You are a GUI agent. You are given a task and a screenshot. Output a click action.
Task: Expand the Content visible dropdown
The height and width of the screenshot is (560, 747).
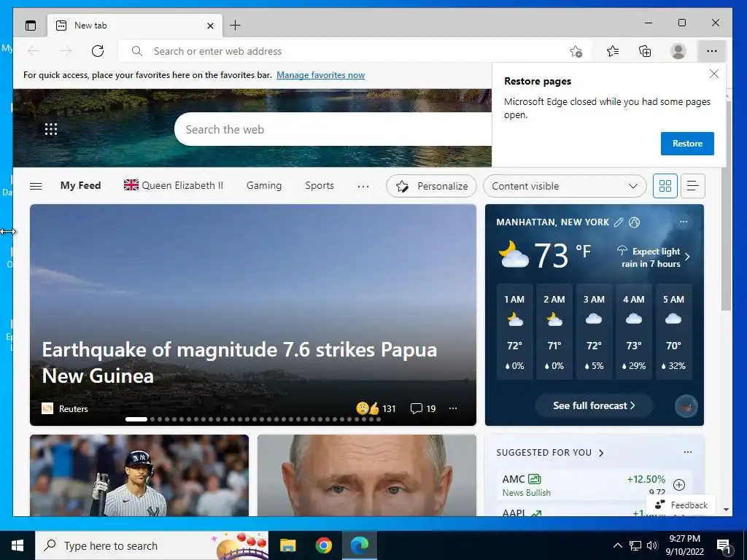coord(565,186)
